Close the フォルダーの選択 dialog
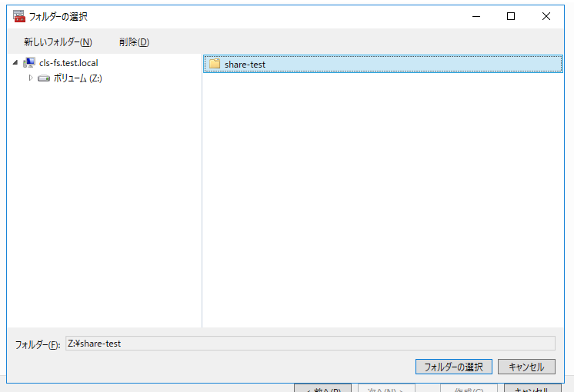Screen dimensions: 574x392 click(546, 16)
